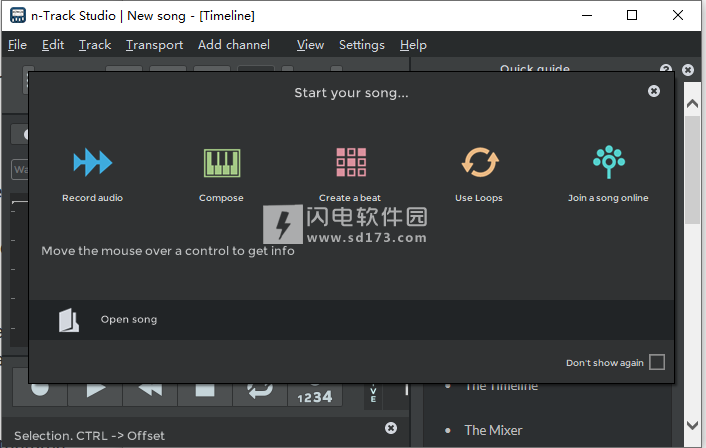Open the Help menu

[x=413, y=45]
